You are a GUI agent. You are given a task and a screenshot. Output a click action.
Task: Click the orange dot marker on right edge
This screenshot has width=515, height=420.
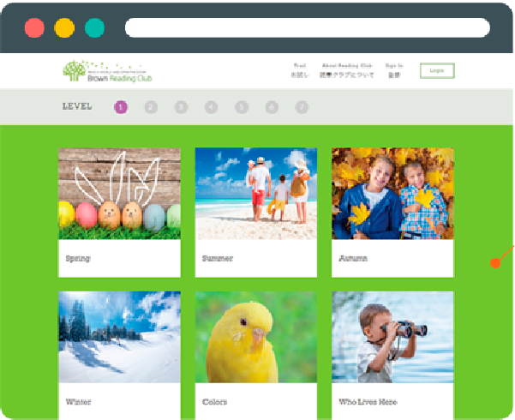(495, 262)
